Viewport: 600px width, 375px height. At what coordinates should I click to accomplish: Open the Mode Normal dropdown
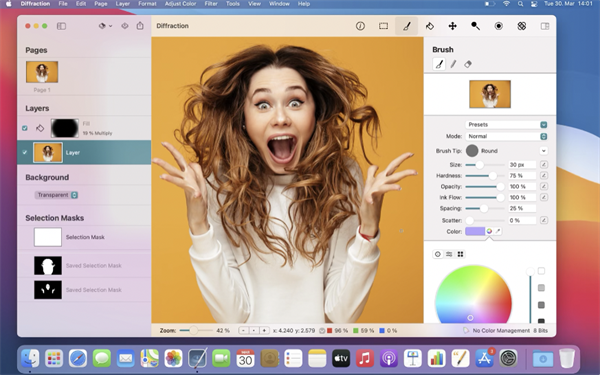(x=506, y=136)
